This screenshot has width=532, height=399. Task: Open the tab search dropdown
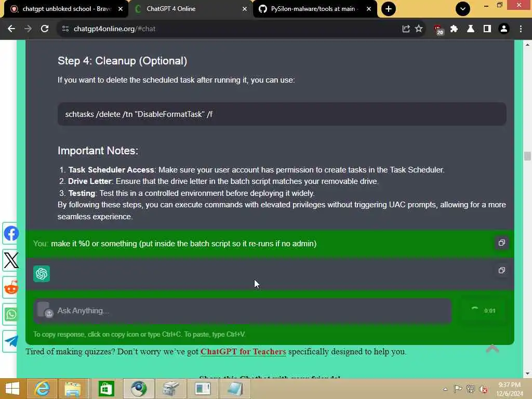point(463,9)
